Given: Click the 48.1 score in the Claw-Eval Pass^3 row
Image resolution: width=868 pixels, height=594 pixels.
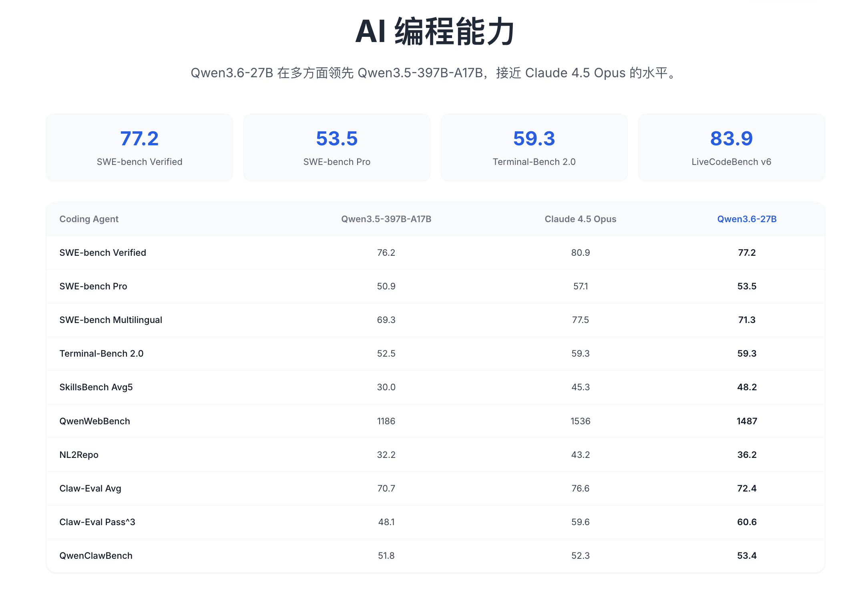Looking at the screenshot, I should (x=386, y=522).
